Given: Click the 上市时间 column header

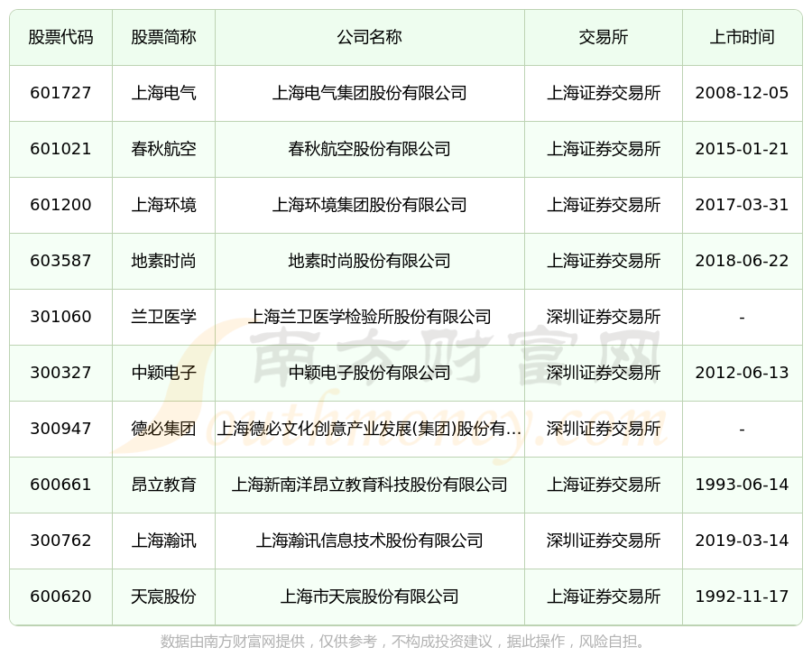Looking at the screenshot, I should (743, 37).
